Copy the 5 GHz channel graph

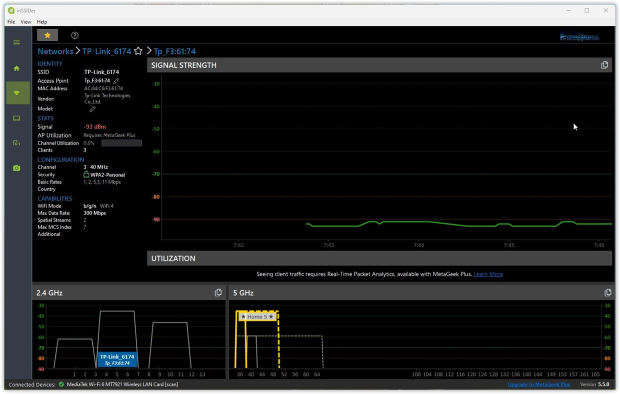(x=608, y=293)
